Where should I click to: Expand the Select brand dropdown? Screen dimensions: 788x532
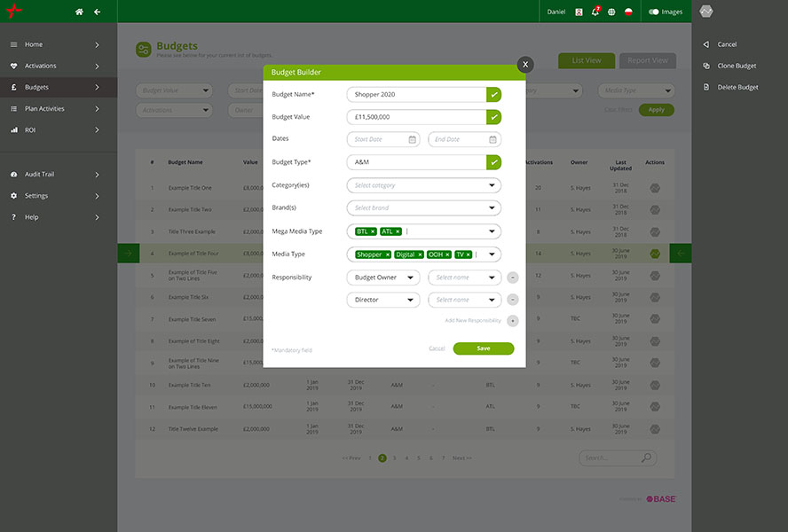pos(423,208)
